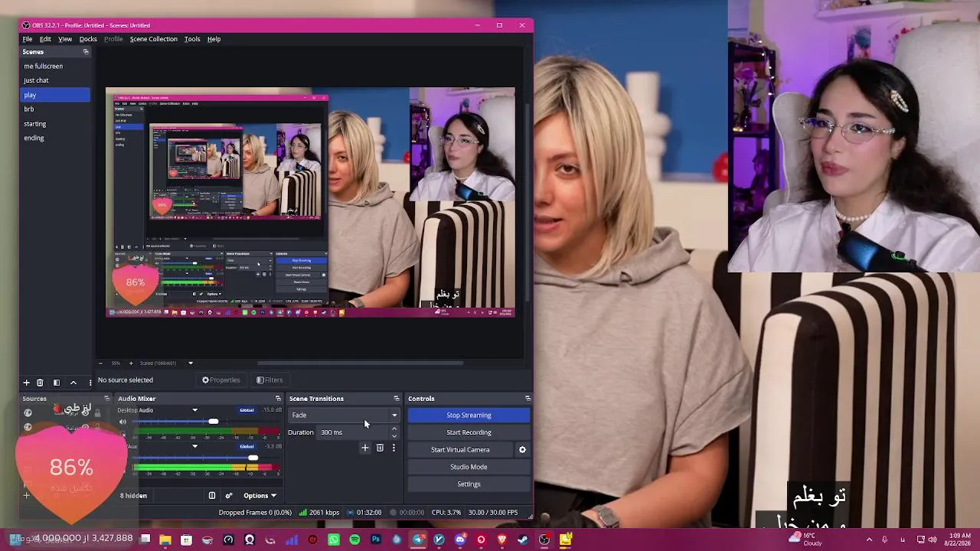This screenshot has width=980, height=551.
Task: Show hidden system tray icons
Action: [x=869, y=540]
